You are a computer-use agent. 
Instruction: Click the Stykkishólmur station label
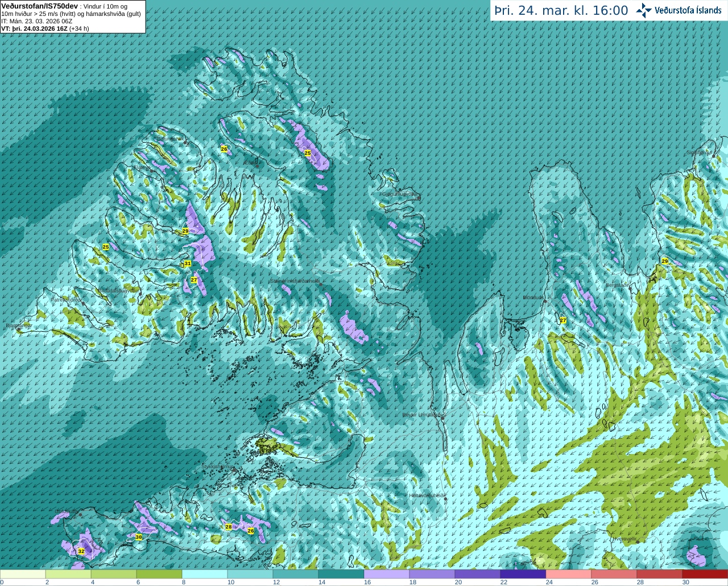[218, 467]
